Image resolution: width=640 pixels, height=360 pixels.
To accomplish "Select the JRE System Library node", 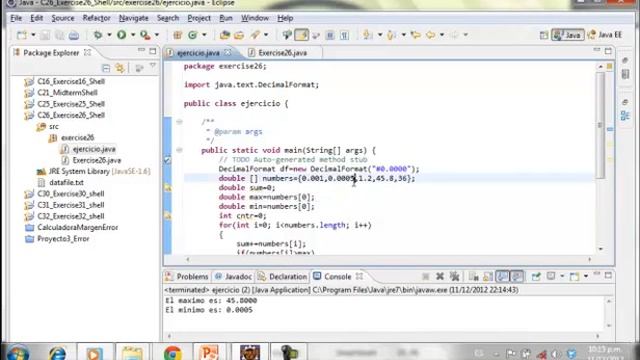I will 93,171.
